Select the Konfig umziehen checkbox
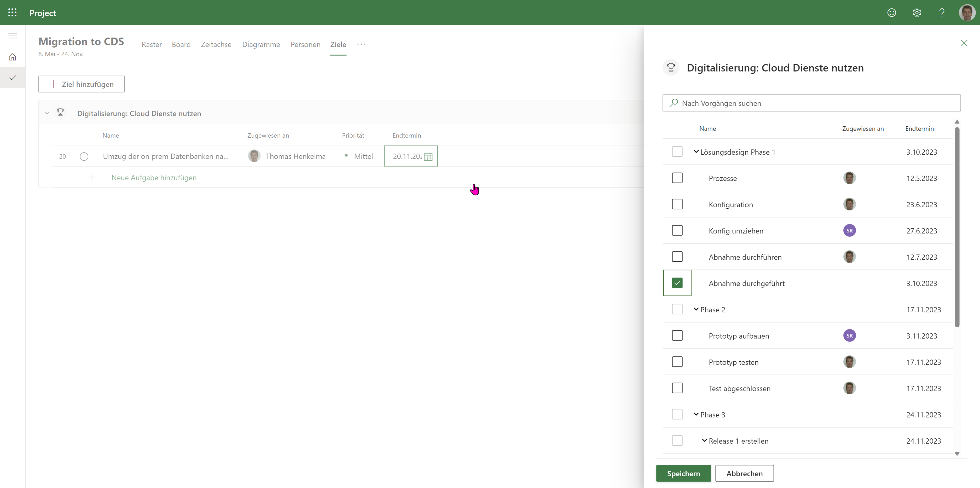980x488 pixels. point(677,230)
